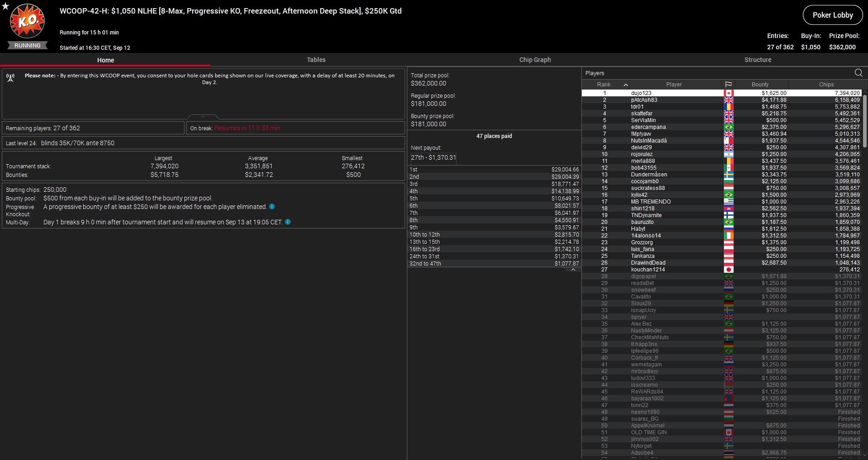868x460 pixels.
Task: Click the 9th place payout row
Action: click(494, 228)
